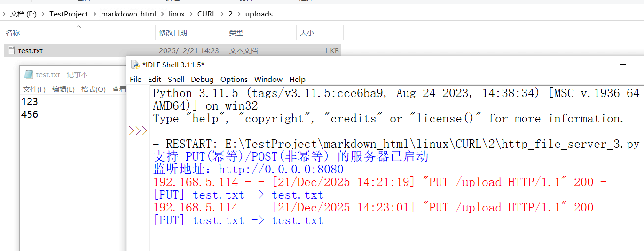This screenshot has height=251, width=644.
Task: Navigate to linux folder in breadcrumb
Action: point(177,14)
